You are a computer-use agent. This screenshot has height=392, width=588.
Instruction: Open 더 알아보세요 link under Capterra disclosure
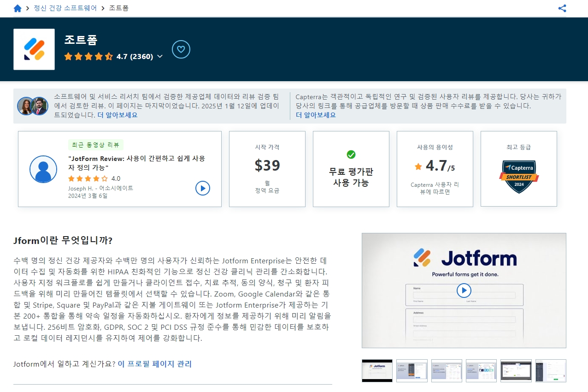pos(316,115)
